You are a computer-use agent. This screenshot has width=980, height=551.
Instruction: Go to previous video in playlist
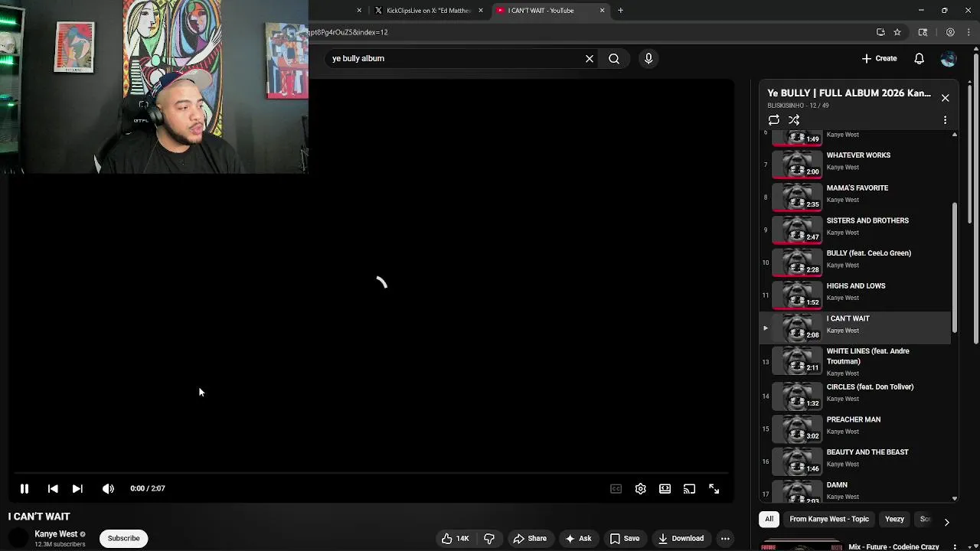53,488
